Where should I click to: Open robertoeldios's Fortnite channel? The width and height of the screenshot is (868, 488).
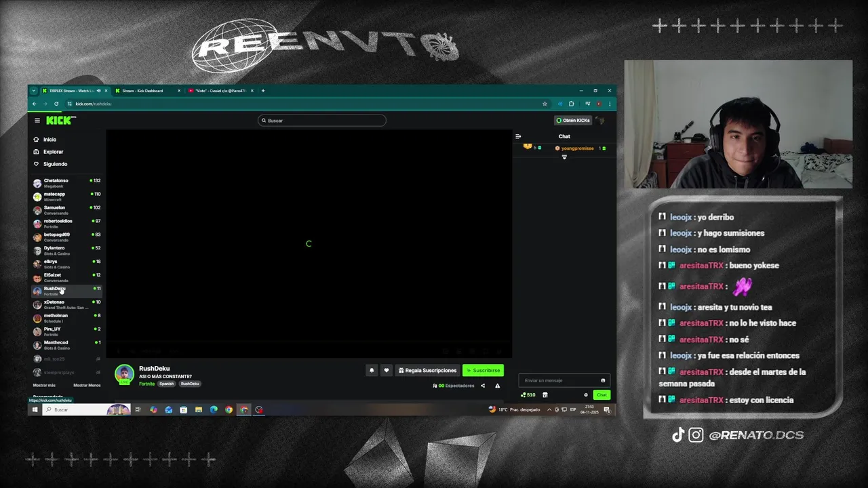(x=66, y=223)
